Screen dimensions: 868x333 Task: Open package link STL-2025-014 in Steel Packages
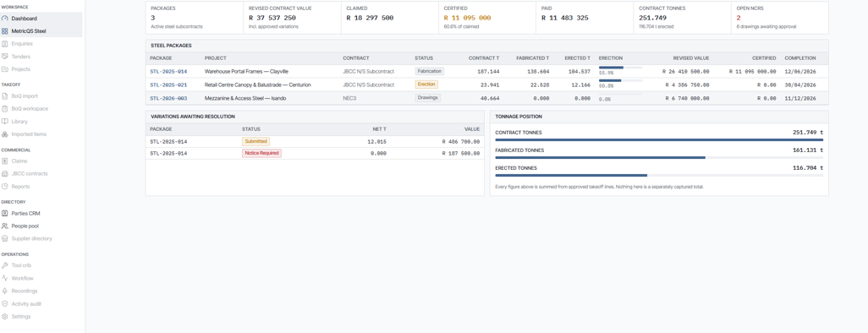[x=168, y=71]
